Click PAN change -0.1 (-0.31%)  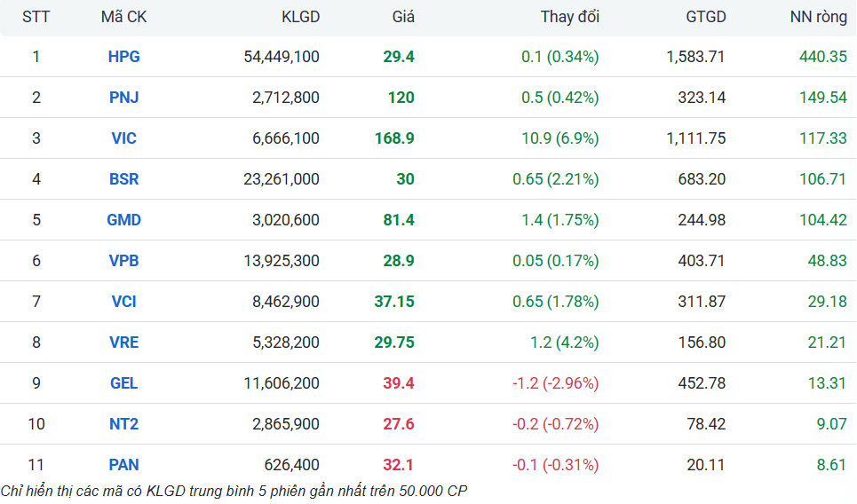pos(555,465)
